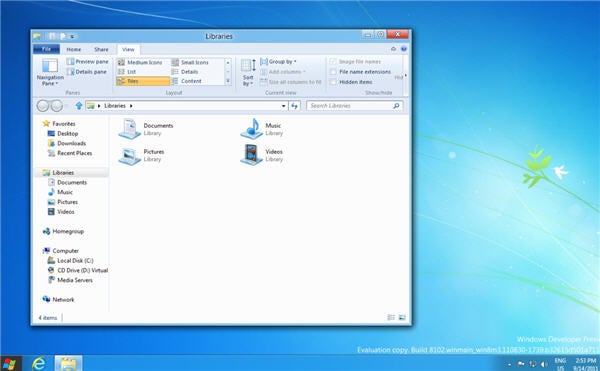The image size is (600, 371).
Task: Click the View ribbon tab
Action: tap(128, 49)
